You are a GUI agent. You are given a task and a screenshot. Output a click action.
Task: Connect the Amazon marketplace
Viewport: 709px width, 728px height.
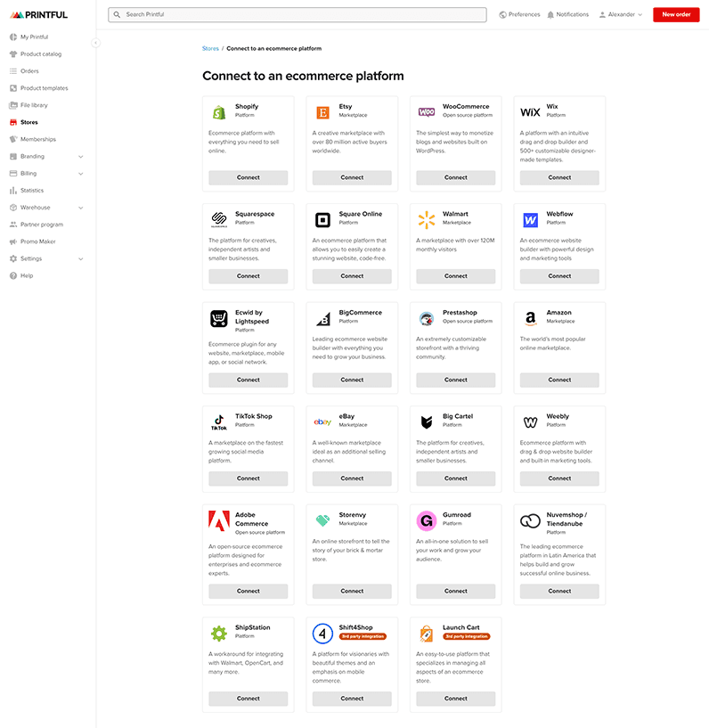[x=559, y=380]
